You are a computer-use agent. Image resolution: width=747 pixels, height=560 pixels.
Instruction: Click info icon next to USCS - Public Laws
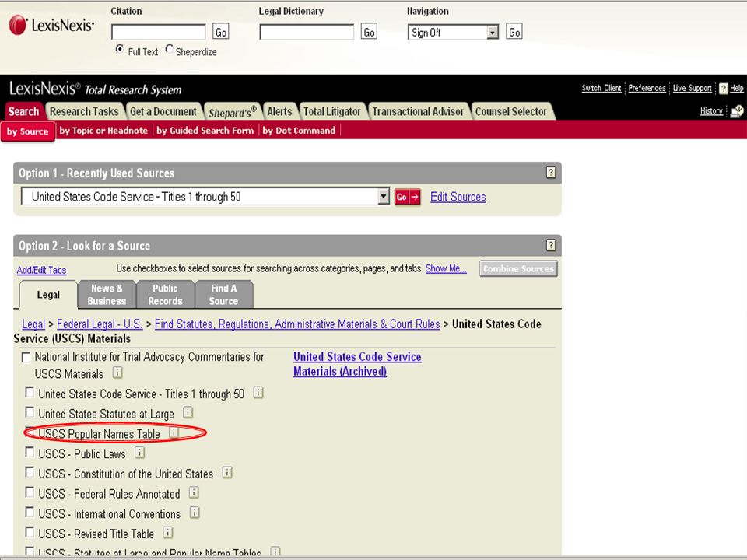[139, 453]
